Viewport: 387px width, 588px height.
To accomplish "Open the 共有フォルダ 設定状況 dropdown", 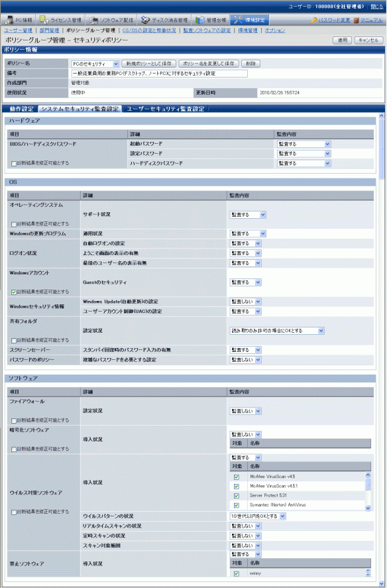I will coord(277,331).
